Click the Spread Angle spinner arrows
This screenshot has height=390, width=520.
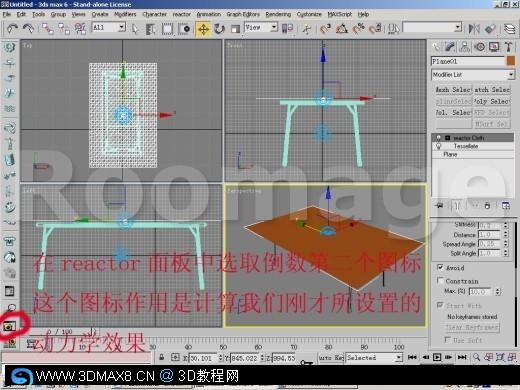[x=506, y=244]
